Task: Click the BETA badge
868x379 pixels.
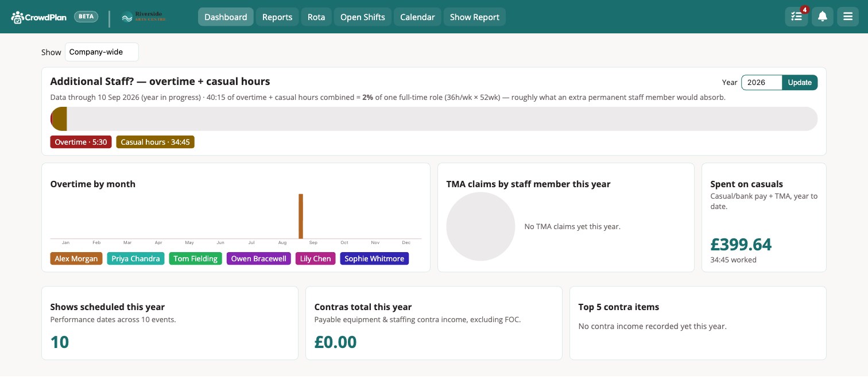Action: (x=86, y=17)
